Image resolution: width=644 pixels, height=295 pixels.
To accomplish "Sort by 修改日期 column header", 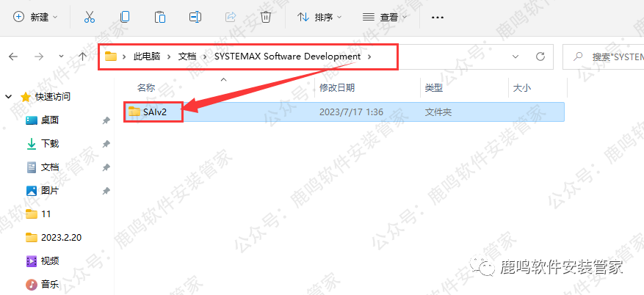I will (x=337, y=87).
